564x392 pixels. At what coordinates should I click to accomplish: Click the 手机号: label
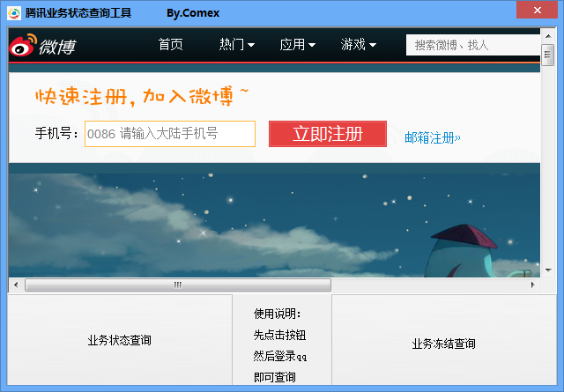[x=56, y=133]
